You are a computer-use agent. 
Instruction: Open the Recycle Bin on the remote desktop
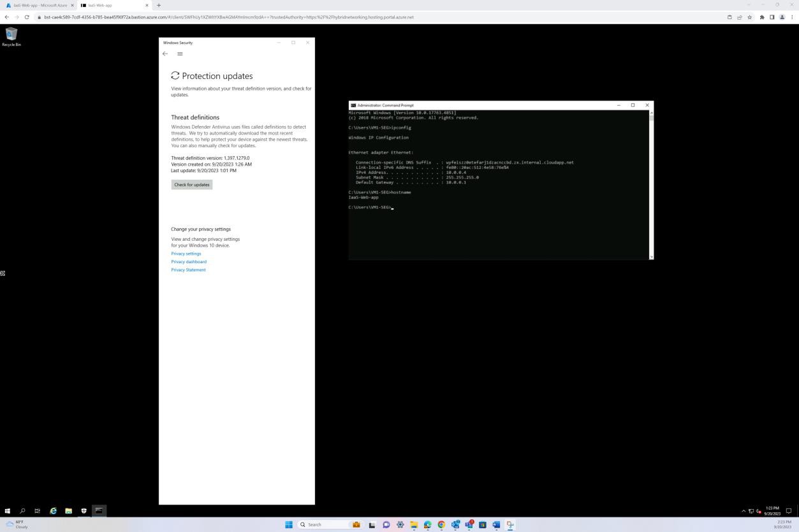(x=11, y=35)
